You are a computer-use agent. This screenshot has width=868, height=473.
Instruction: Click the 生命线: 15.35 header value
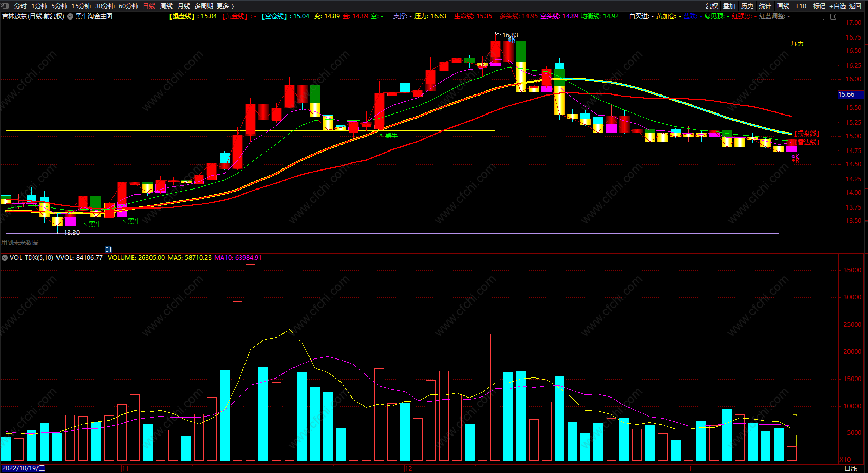(x=473, y=16)
